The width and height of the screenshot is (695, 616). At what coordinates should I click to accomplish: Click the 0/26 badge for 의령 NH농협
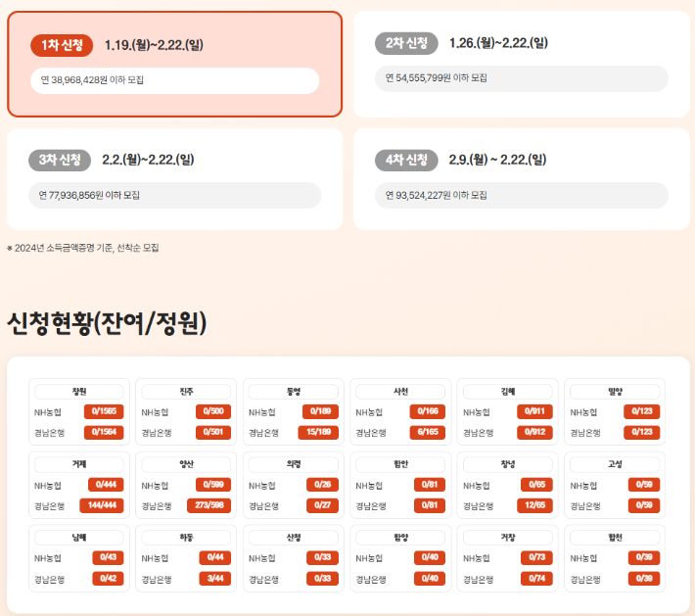point(322,485)
